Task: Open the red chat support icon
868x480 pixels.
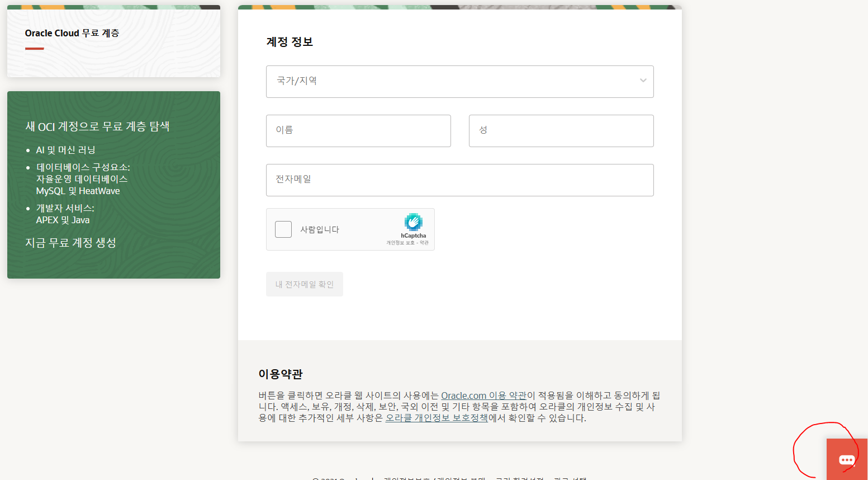Action: [x=847, y=459]
